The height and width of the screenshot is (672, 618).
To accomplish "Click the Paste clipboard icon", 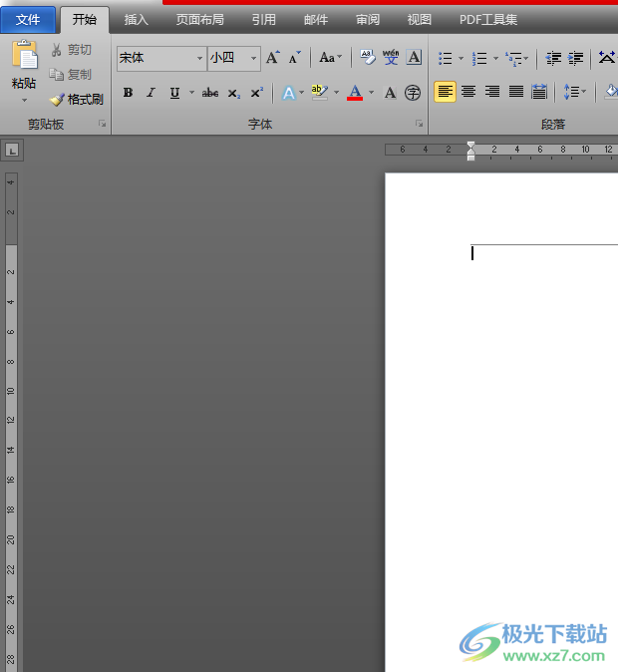I will tap(25, 55).
